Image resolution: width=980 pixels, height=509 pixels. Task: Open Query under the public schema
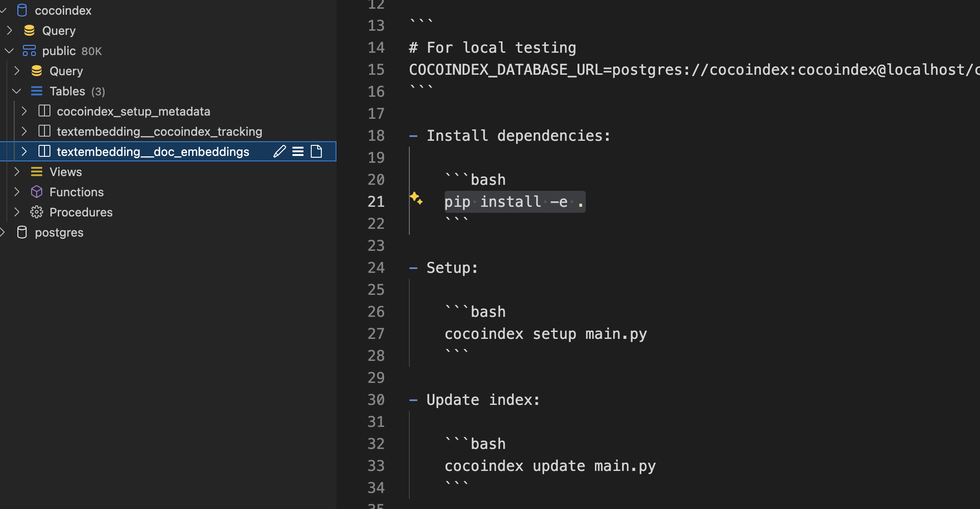(66, 71)
